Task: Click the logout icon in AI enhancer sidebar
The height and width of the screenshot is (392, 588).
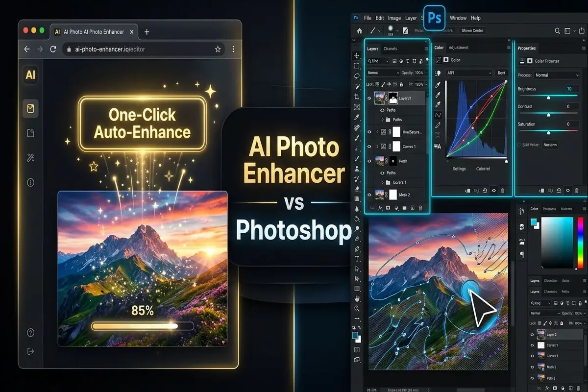Action: tap(30, 351)
